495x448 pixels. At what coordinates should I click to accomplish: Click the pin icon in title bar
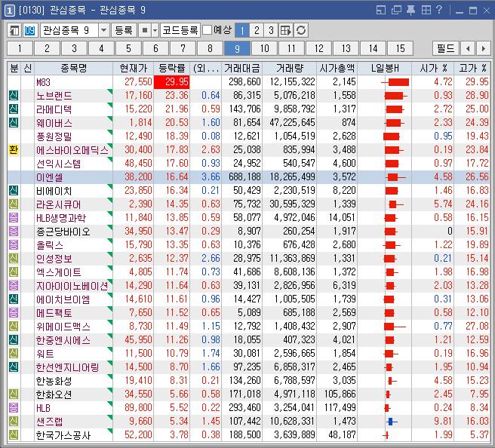410,10
